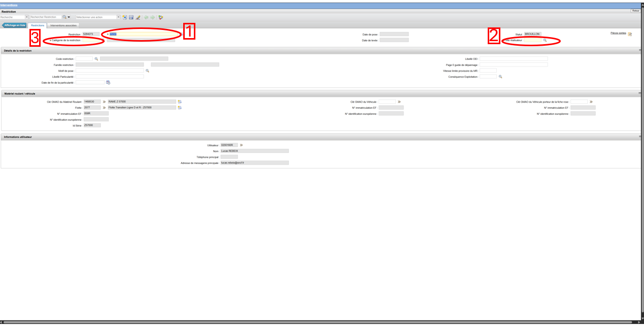
Task: Click the Retour button
Action: [x=636, y=11]
